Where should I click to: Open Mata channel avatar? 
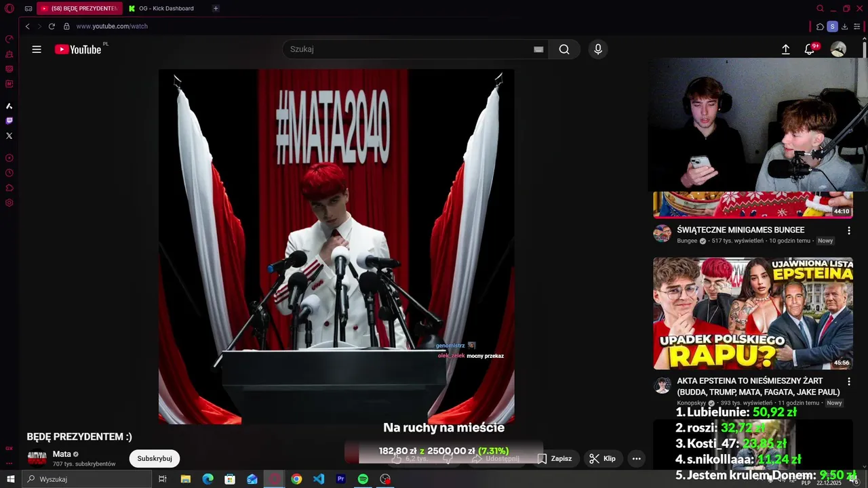tap(37, 459)
